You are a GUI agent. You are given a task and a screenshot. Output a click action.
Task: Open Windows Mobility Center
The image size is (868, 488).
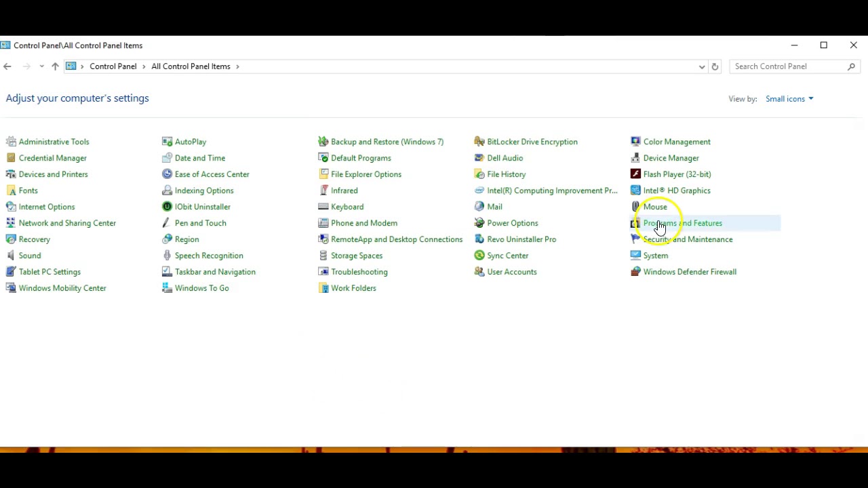click(62, 288)
